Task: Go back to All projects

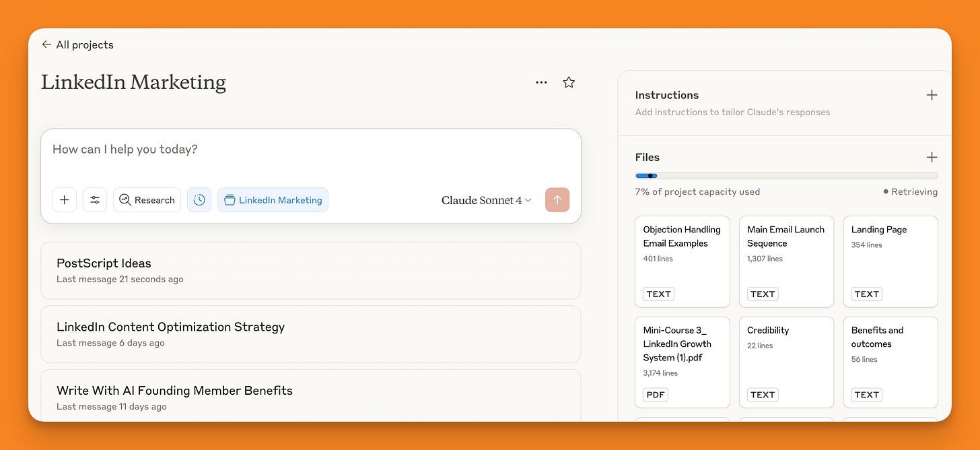Action: coord(77,44)
